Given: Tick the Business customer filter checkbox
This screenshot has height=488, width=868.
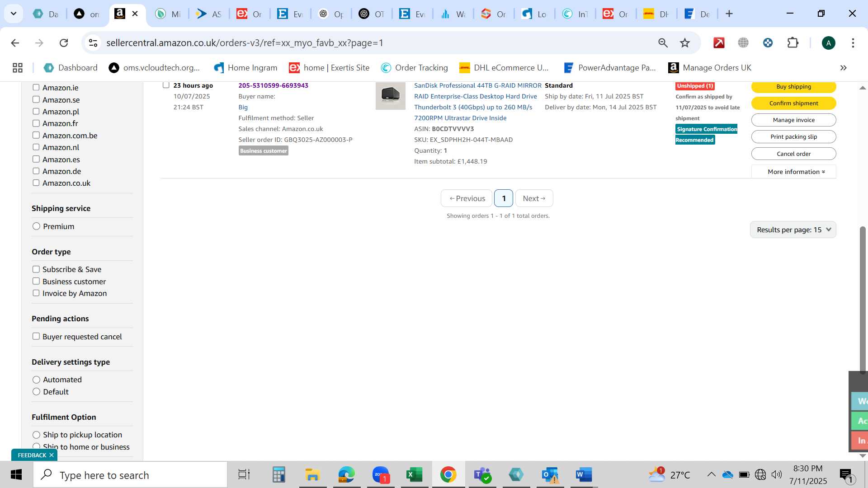Looking at the screenshot, I should [x=36, y=281].
